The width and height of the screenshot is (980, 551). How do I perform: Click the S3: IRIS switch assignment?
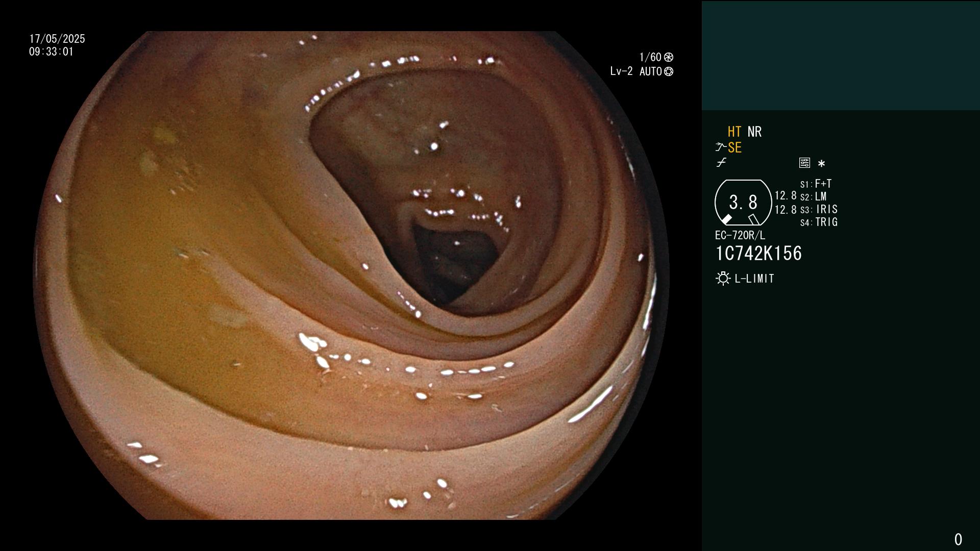click(819, 209)
